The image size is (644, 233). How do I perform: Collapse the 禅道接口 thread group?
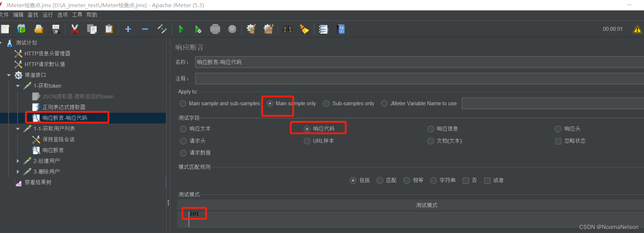click(9, 75)
